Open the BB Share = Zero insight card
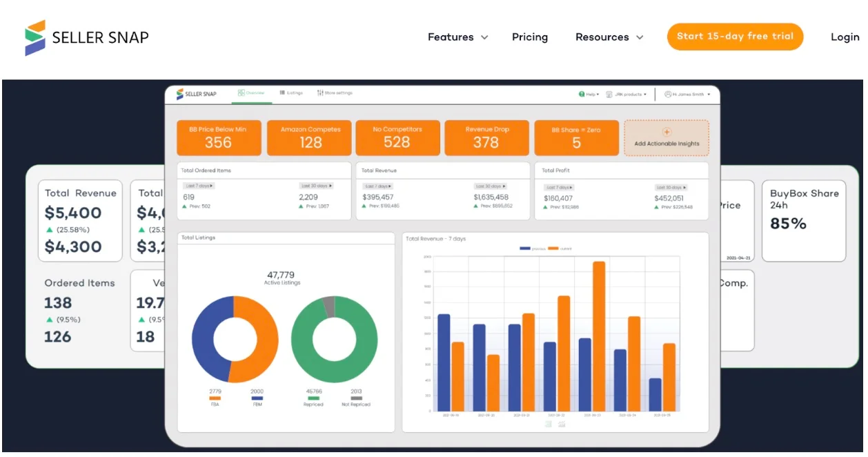Viewport: 868px width, 457px height. 576,138
